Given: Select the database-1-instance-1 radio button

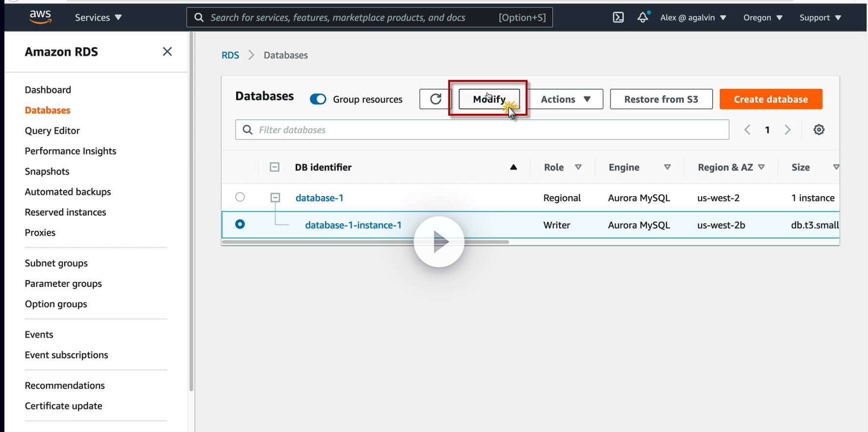Looking at the screenshot, I should [240, 224].
